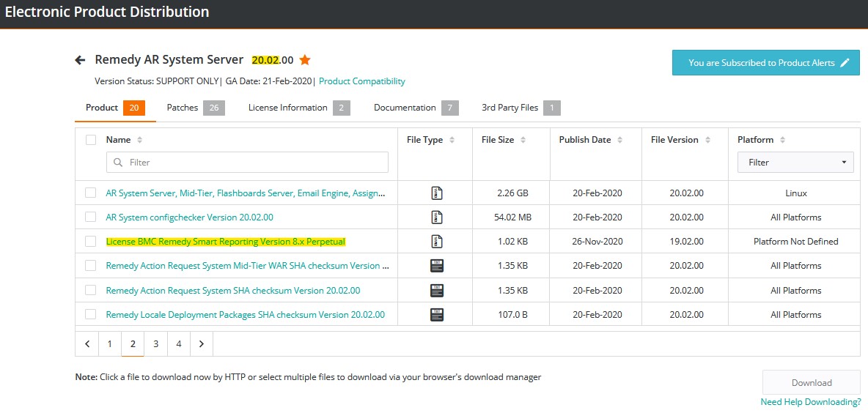Go to page 3
The height and width of the screenshot is (413, 868).
pos(156,344)
